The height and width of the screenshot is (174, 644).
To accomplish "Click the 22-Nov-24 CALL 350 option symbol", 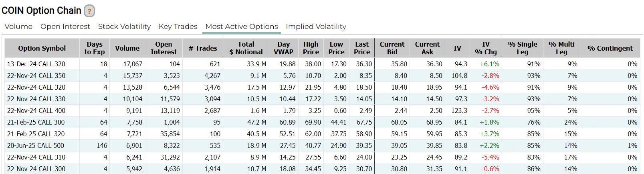I will 36,76.
